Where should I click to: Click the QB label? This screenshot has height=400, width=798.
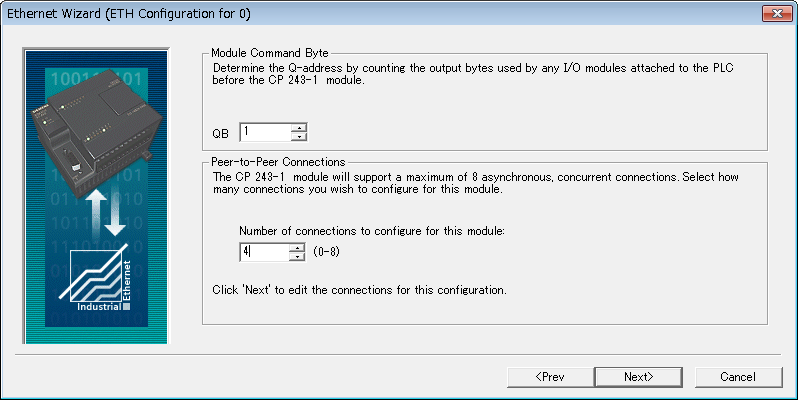pyautogui.click(x=221, y=133)
